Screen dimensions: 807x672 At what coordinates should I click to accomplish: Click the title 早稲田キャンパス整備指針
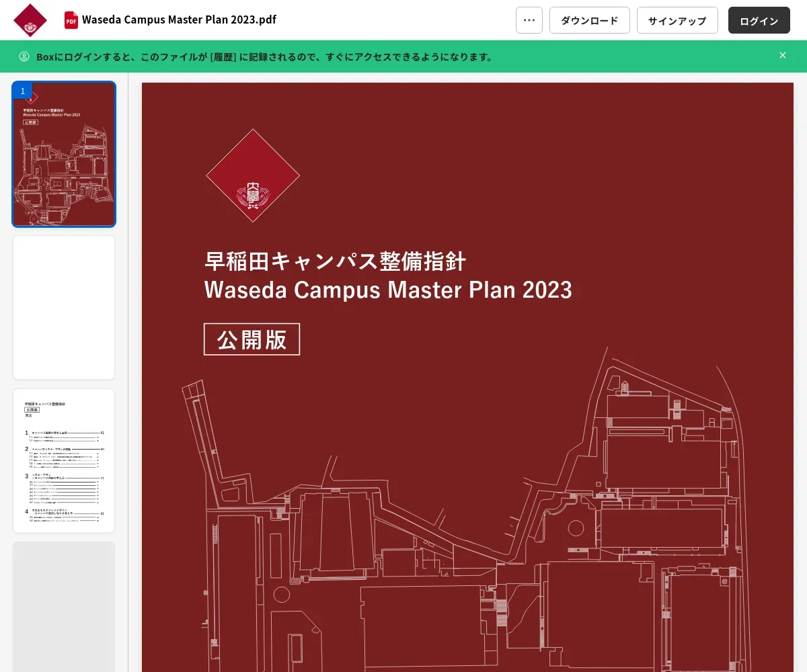335,261
